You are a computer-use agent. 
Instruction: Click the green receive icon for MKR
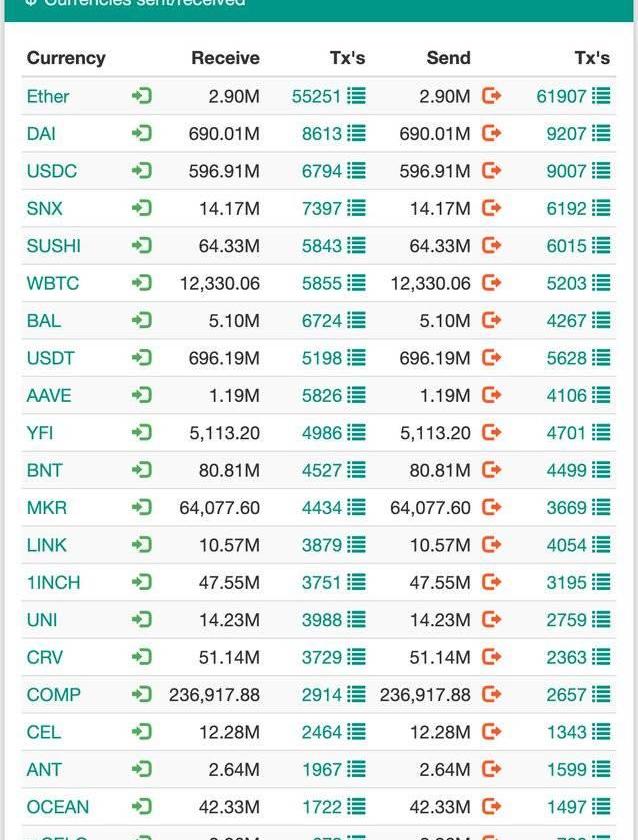point(142,507)
